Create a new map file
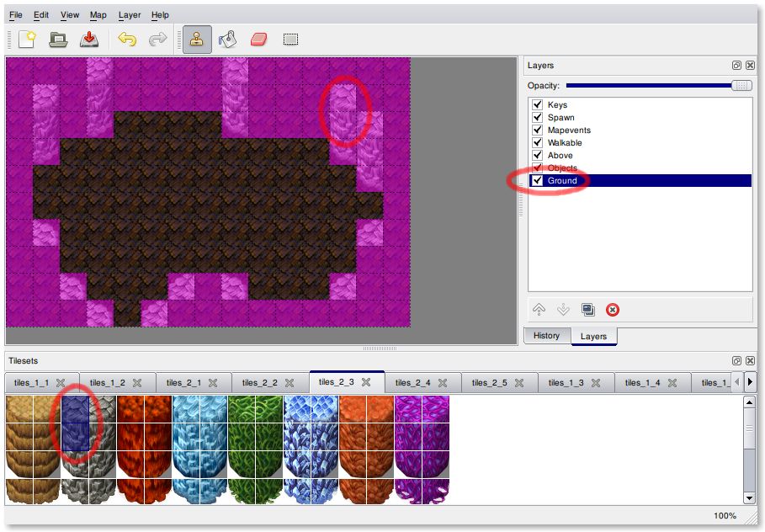 [x=27, y=40]
